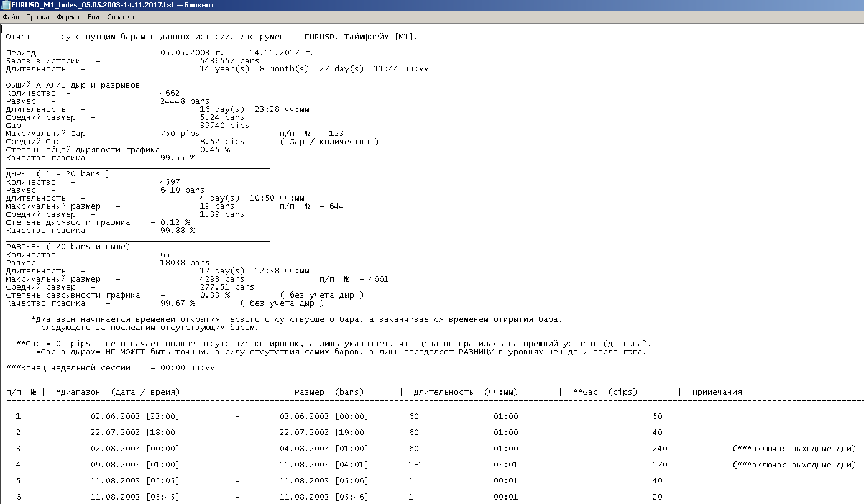Viewport: 864px width, 504px height.
Task: Click the 'Примечания' column header text
Action: (x=717, y=392)
